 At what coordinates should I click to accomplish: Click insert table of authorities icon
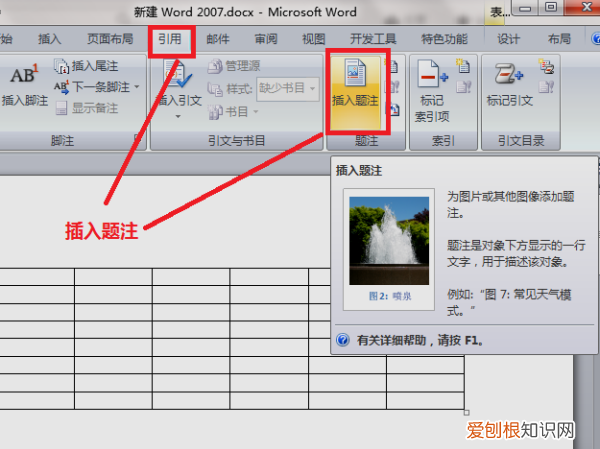pos(546,66)
